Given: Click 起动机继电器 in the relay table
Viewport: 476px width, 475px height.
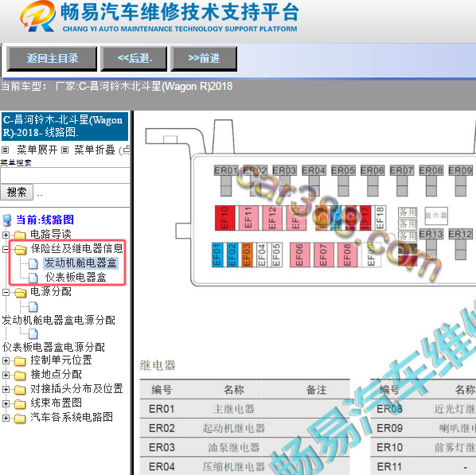Looking at the screenshot, I should point(234,428).
